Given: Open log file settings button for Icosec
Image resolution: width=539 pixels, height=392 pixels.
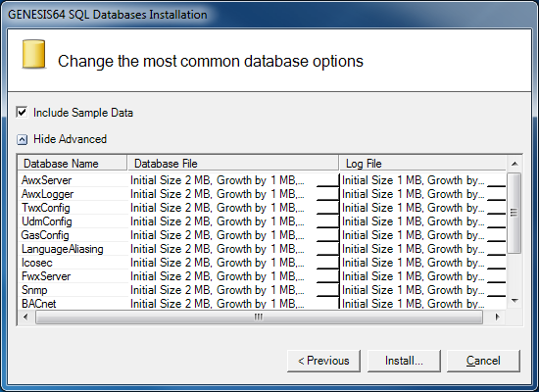Looking at the screenshot, I should pyautogui.click(x=497, y=263).
